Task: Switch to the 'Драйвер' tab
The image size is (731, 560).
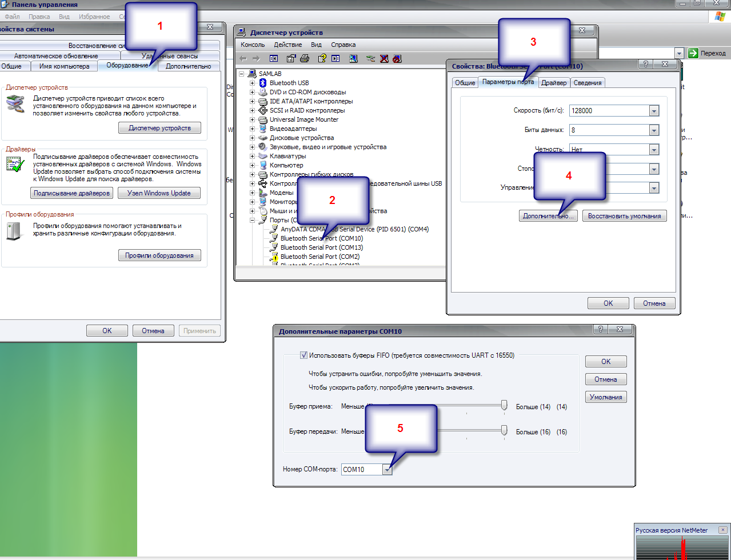Action: point(554,83)
